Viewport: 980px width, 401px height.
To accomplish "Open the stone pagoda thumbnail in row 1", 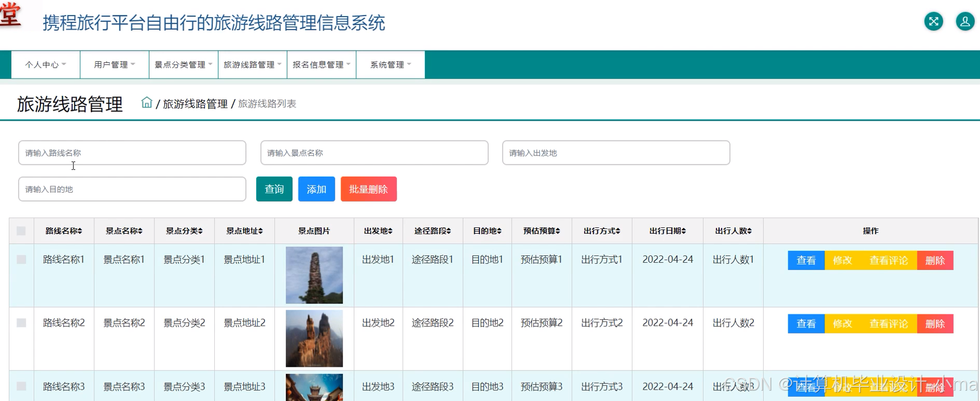I will [x=314, y=275].
